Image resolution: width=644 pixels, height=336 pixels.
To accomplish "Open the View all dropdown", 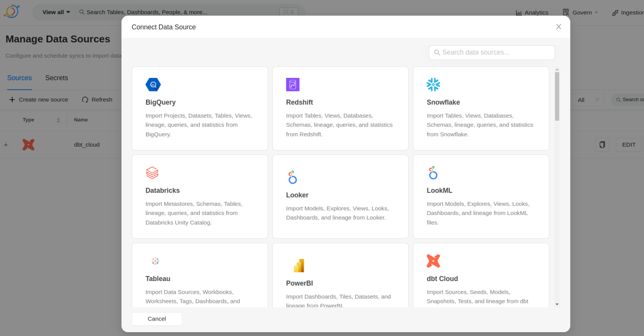I will pyautogui.click(x=56, y=12).
